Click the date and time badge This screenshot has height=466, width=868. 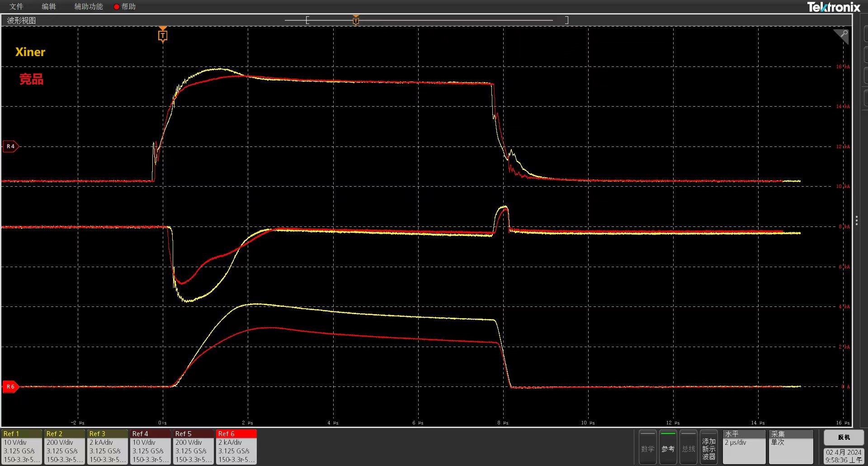(844, 456)
